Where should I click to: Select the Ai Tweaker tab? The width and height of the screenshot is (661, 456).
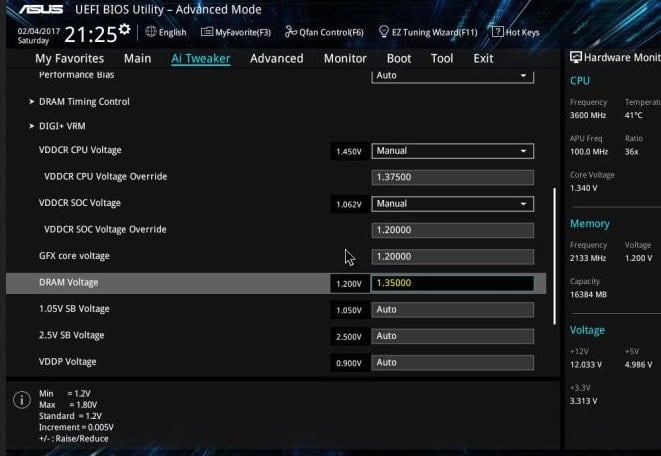coord(201,59)
